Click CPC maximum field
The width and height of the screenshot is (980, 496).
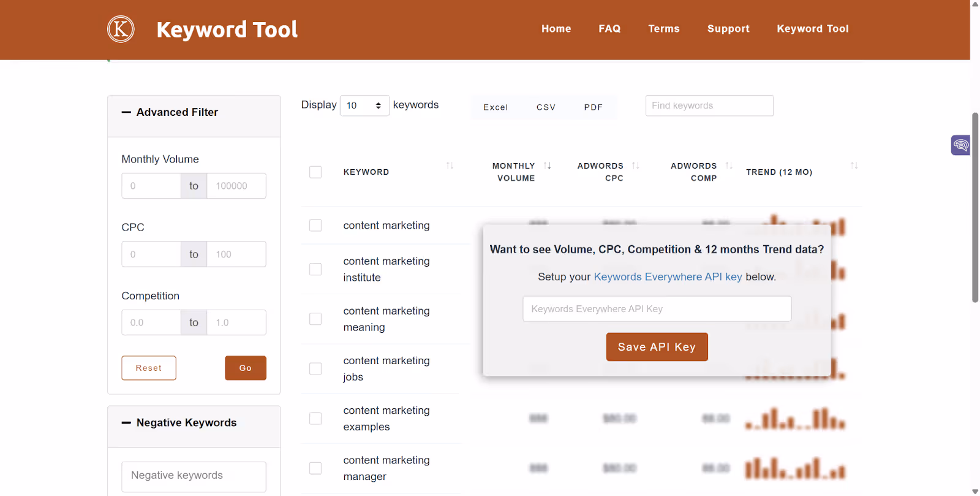tap(236, 254)
